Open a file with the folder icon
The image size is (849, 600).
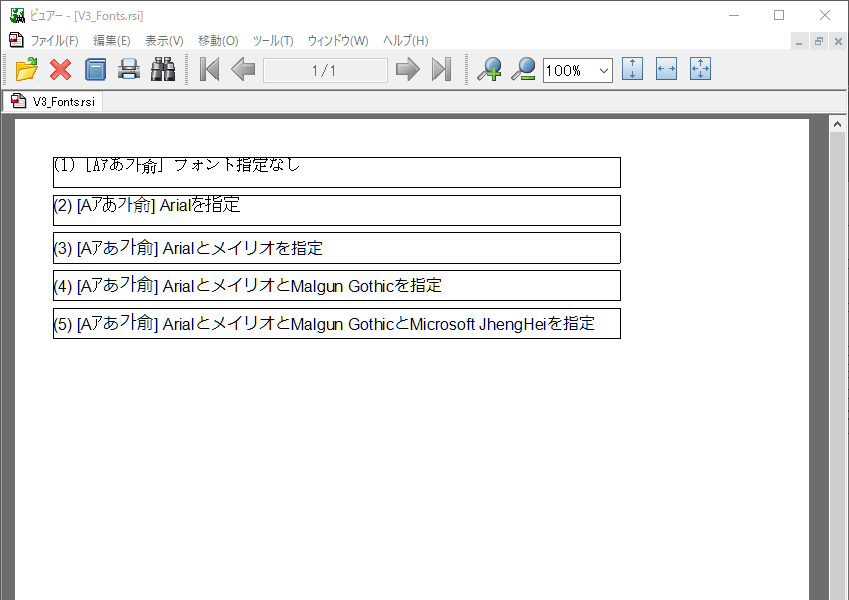coord(27,69)
